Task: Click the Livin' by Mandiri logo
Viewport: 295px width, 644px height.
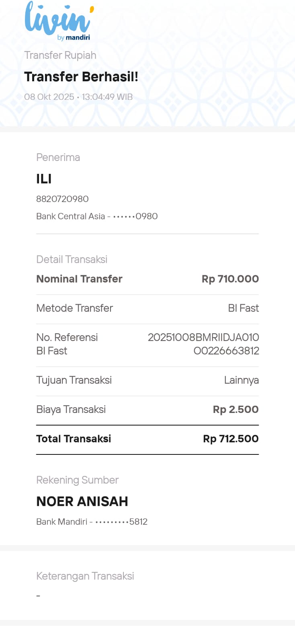Action: point(59,21)
